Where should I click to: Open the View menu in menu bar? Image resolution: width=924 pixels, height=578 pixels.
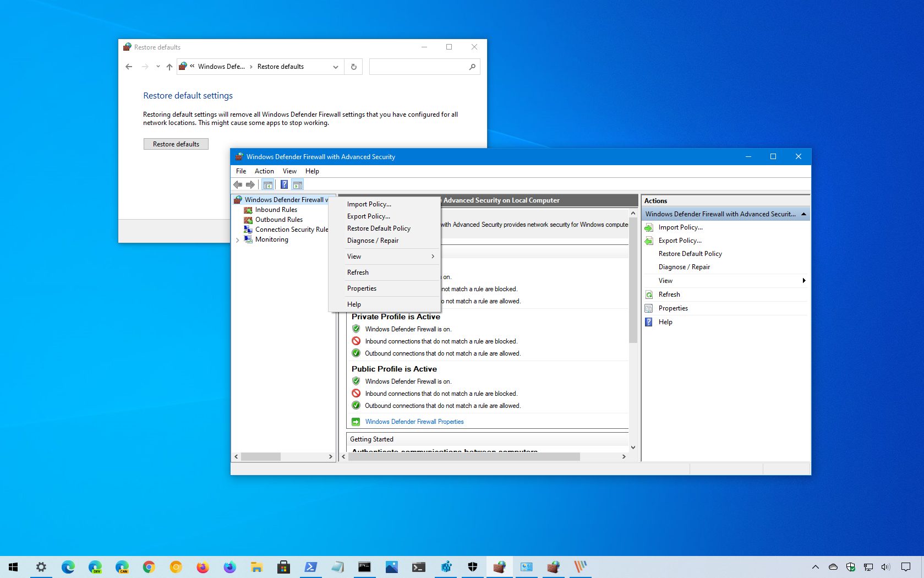289,171
